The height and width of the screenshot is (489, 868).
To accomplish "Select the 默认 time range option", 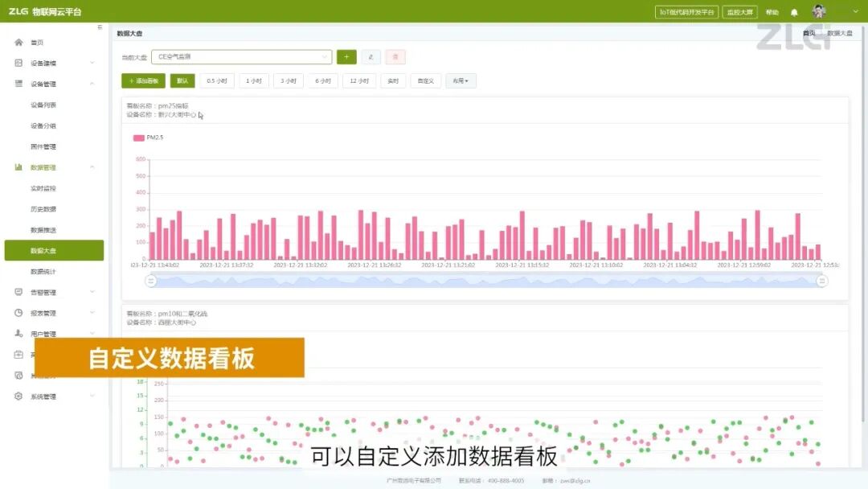I will 182,81.
